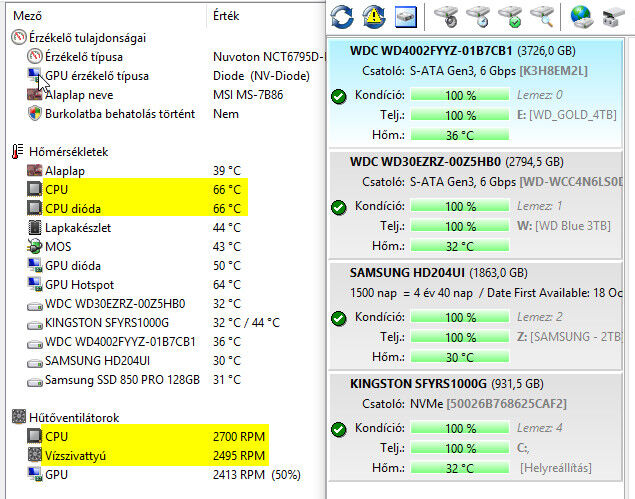Viewport: 635px width, 499px height.
Task: Click the green check for SAMSUNG HD204UI
Action: tap(339, 318)
